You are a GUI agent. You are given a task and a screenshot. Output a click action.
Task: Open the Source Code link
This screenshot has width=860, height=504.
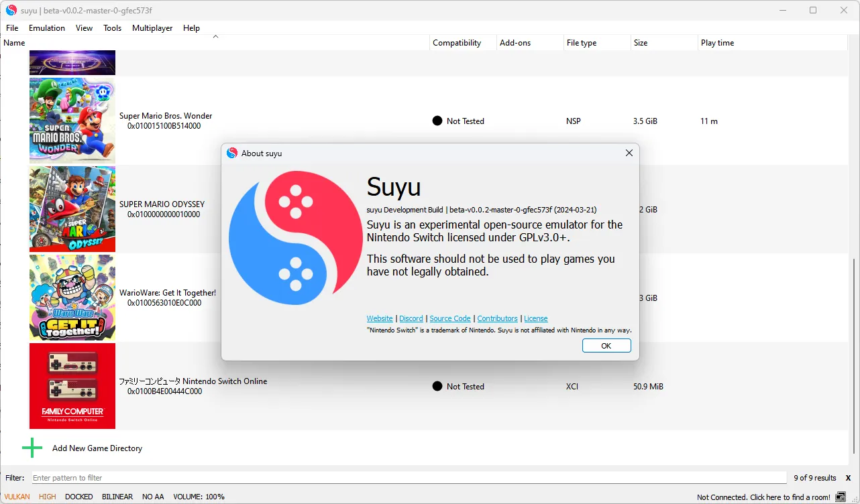pos(449,318)
